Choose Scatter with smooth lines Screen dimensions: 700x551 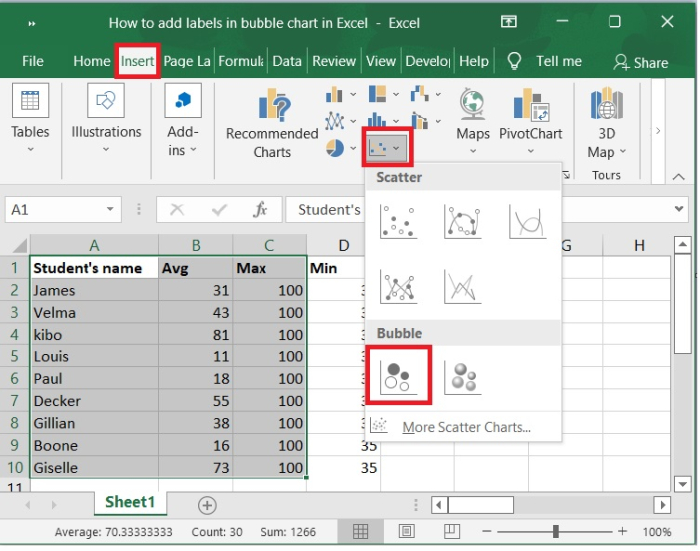pos(527,221)
